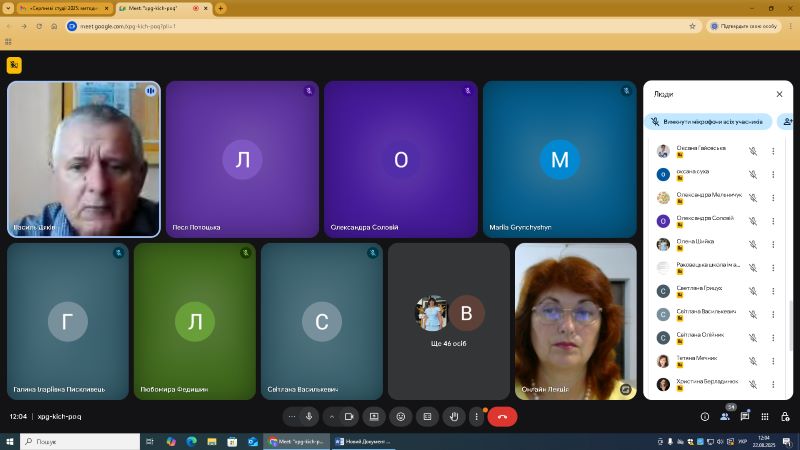Open the chat panel icon
The width and height of the screenshot is (800, 450).
(744, 416)
